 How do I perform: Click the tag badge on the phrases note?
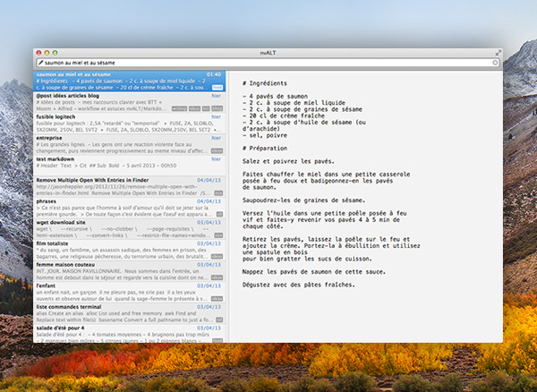pyautogui.click(x=219, y=214)
